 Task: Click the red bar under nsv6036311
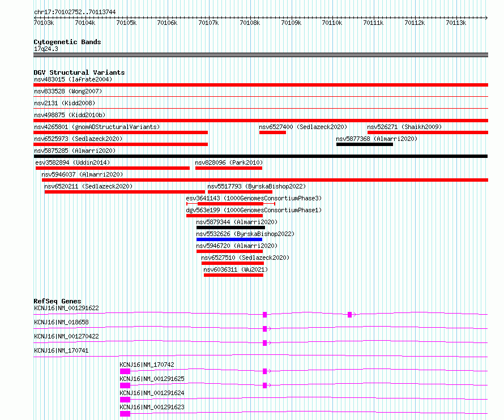tap(233, 275)
